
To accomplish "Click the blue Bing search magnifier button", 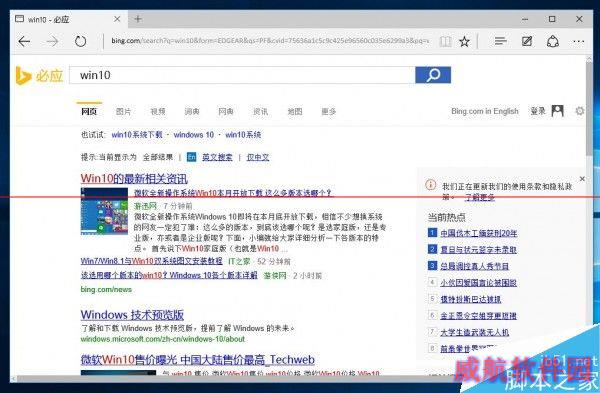I will pyautogui.click(x=433, y=75).
